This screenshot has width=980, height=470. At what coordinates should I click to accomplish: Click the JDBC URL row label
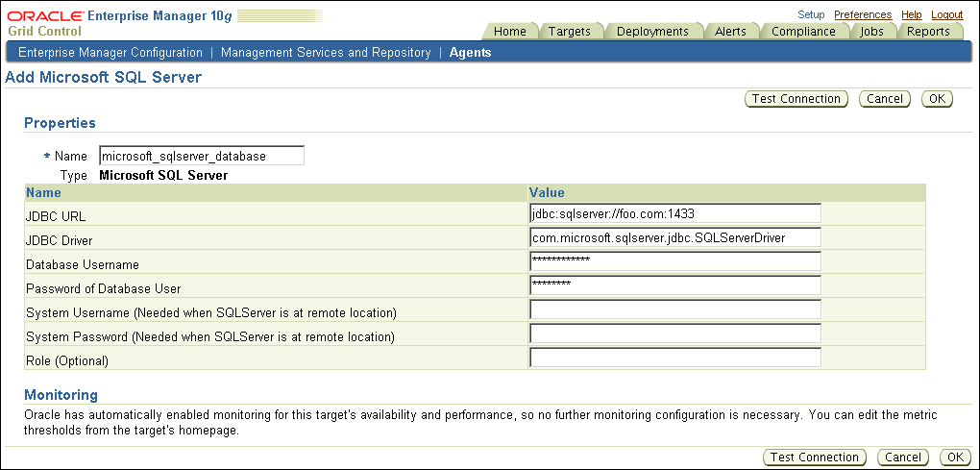pyautogui.click(x=56, y=216)
